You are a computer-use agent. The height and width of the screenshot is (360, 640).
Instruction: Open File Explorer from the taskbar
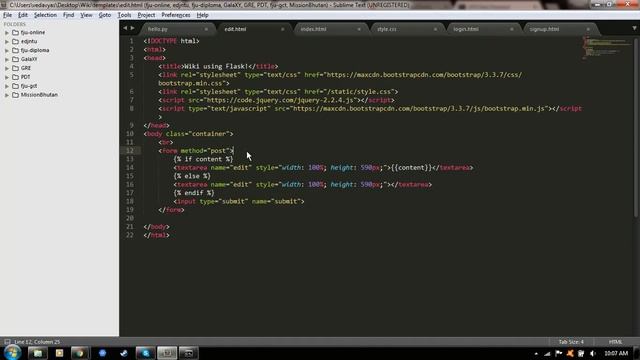coord(37,353)
